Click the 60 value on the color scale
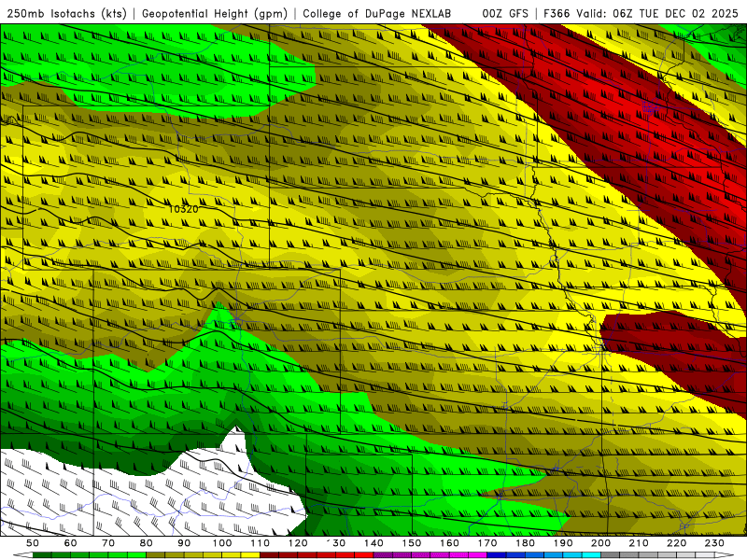The width and height of the screenshot is (747, 560). pos(71,543)
